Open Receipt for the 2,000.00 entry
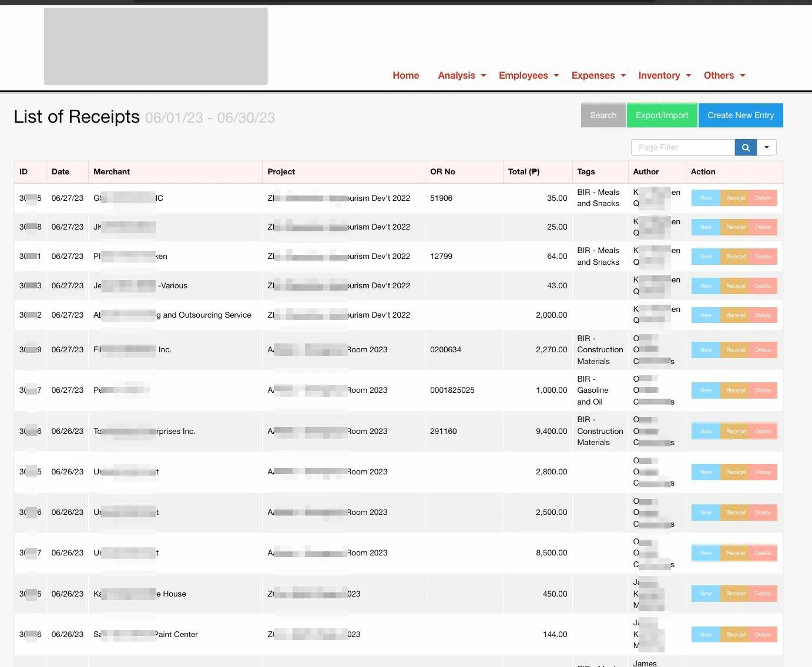Screen dimensions: 812x667 pos(736,315)
